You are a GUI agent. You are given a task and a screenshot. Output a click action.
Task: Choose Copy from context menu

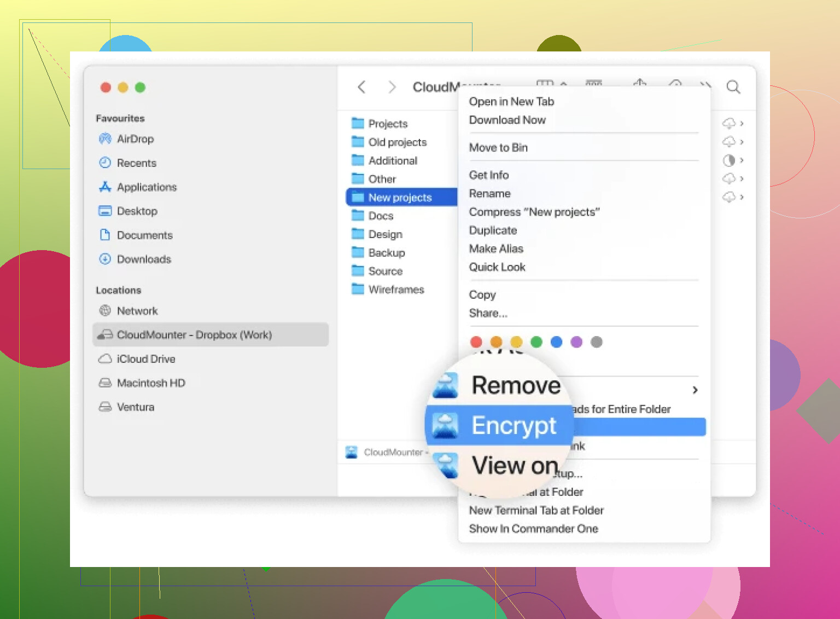[x=482, y=295]
